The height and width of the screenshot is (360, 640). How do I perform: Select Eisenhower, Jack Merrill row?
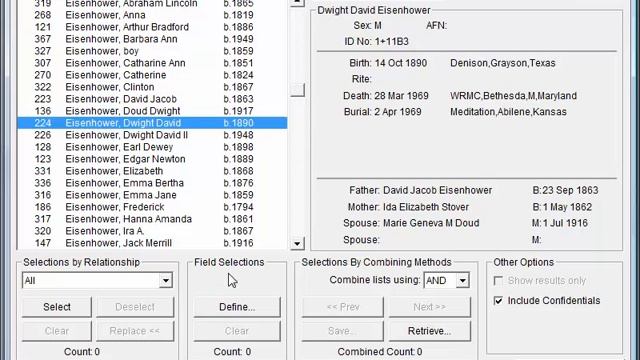tap(152, 243)
